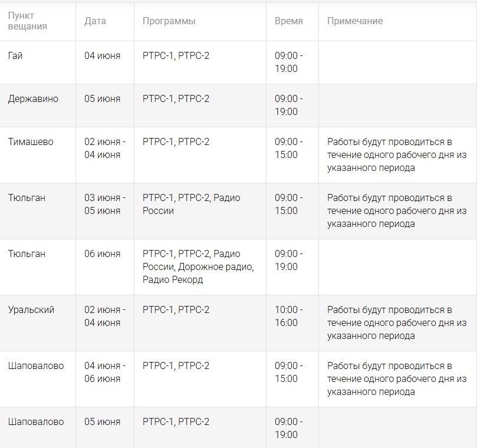Click the Время column header
The height and width of the screenshot is (448, 477).
click(288, 21)
